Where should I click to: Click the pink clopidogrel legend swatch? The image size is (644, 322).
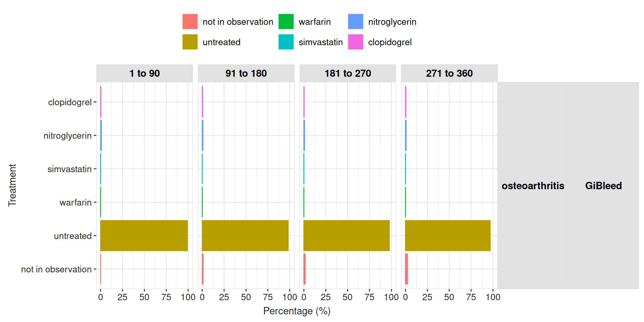point(356,42)
